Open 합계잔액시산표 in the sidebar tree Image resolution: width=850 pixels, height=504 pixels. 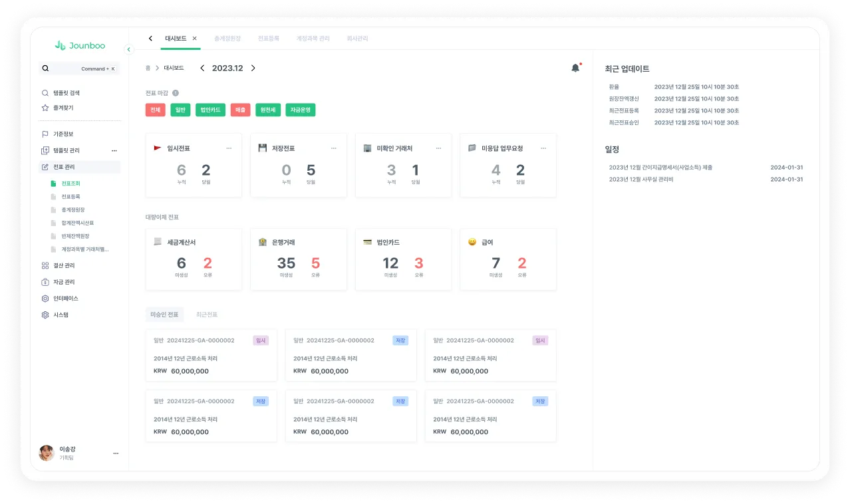79,223
